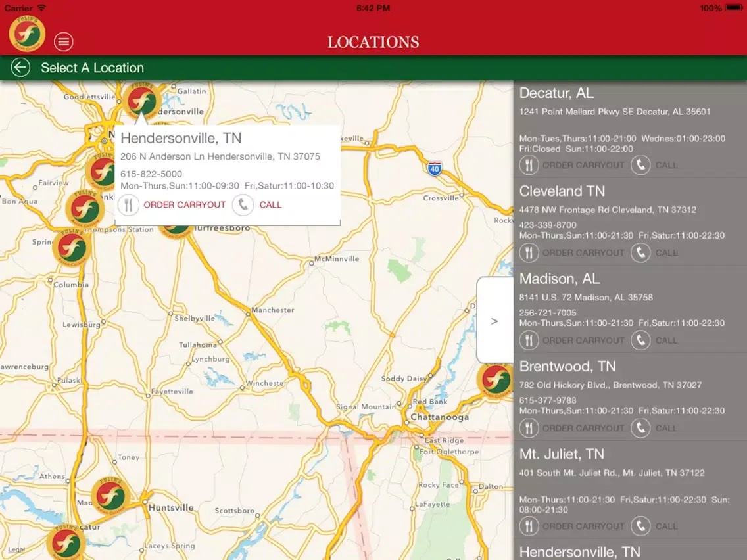Choose ORDER CARRYOUT for Cleveland TN
The image size is (747, 560).
pyautogui.click(x=583, y=253)
